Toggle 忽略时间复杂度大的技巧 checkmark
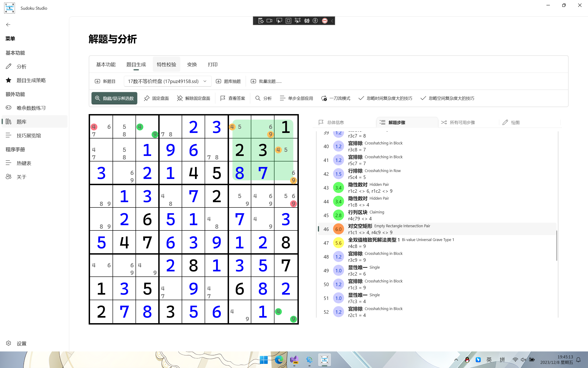The image size is (588, 368). click(385, 98)
